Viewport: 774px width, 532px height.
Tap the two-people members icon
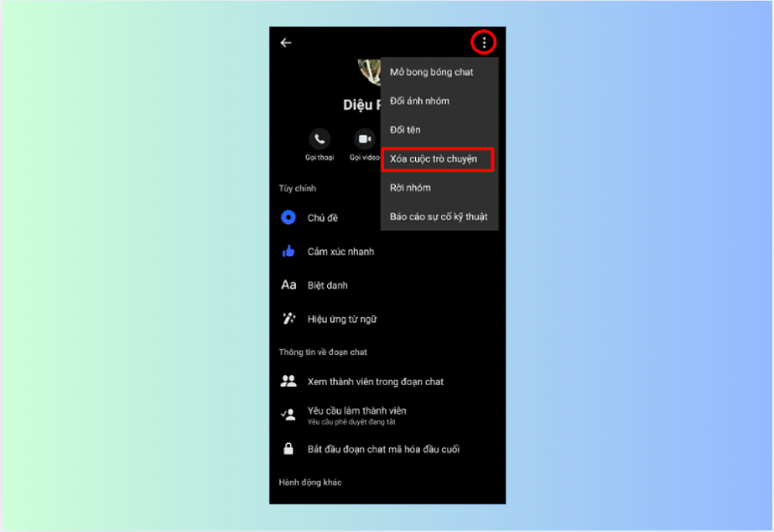pos(288,381)
